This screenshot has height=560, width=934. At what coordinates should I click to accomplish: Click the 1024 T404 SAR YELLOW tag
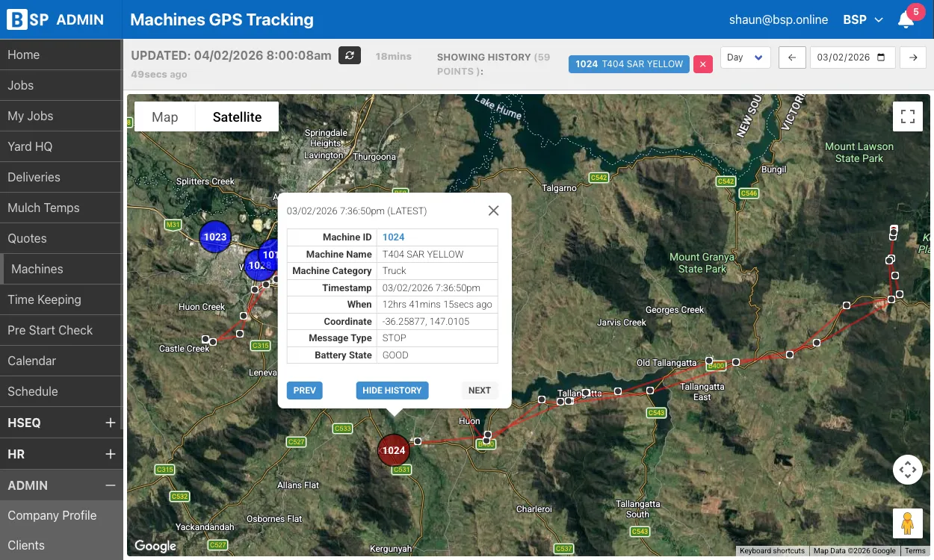point(629,64)
